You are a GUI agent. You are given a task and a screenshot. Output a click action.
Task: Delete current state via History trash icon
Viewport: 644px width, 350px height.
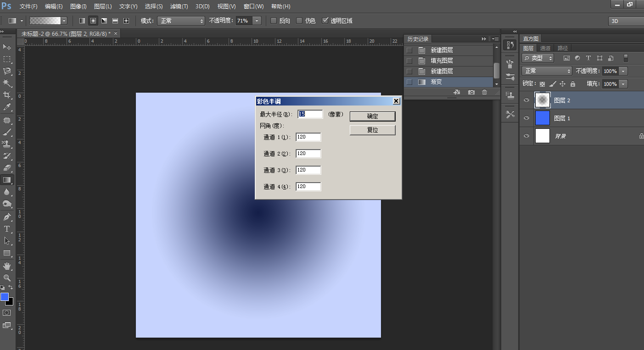coord(485,92)
